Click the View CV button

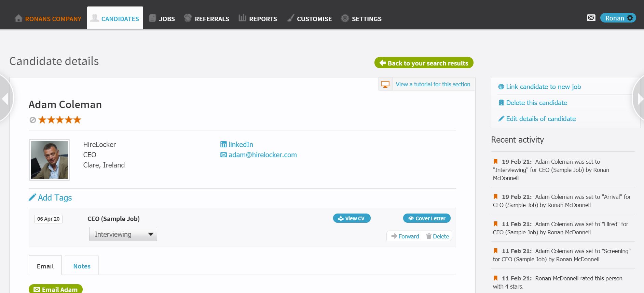tap(352, 218)
